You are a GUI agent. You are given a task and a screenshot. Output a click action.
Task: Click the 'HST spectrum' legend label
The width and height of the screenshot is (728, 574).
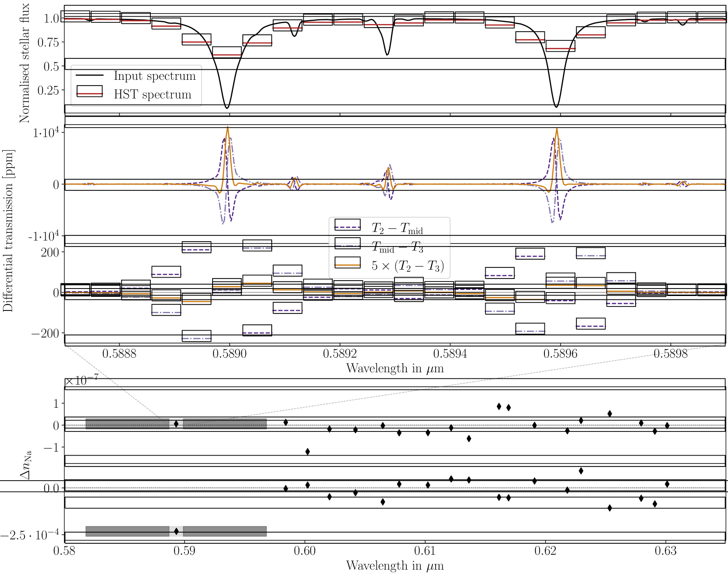153,94
